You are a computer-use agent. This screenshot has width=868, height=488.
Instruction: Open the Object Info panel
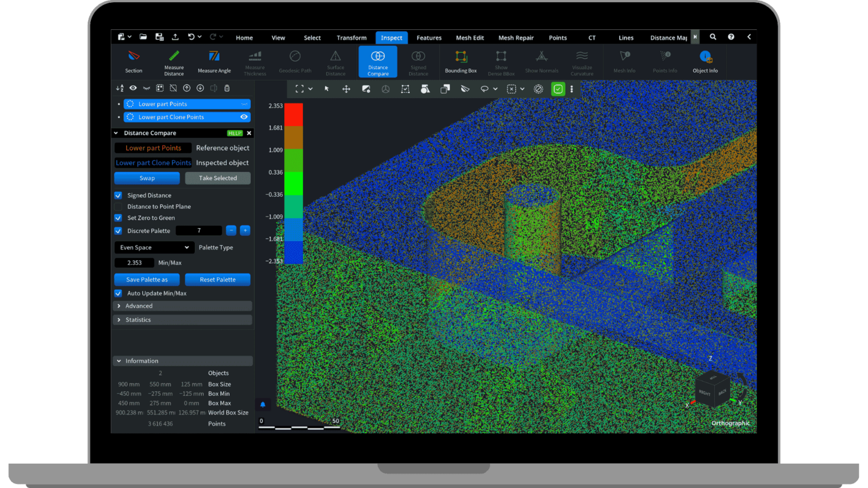click(x=705, y=57)
